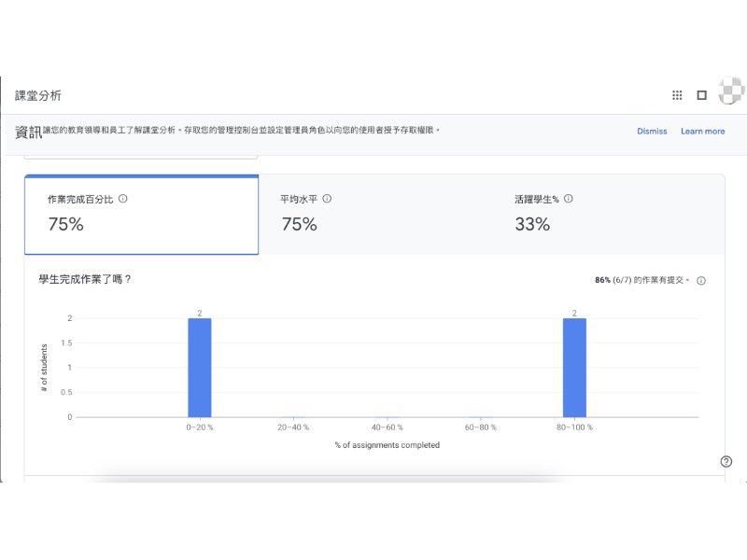Open the Google apps grid launcher
This screenshot has height=560, width=747.
pos(677,95)
